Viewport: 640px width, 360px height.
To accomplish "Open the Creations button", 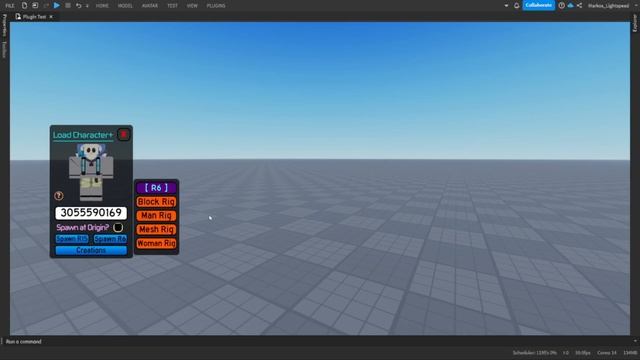I will pyautogui.click(x=91, y=250).
